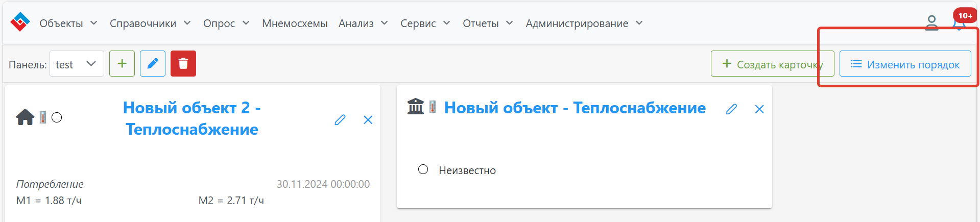
Task: Open the Мнемосхемы menu item
Action: [295, 23]
